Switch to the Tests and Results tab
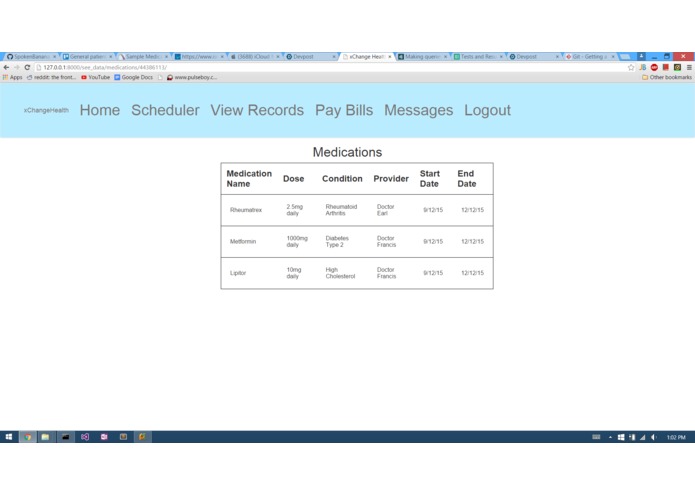The height and width of the screenshot is (494, 695). (x=478, y=57)
